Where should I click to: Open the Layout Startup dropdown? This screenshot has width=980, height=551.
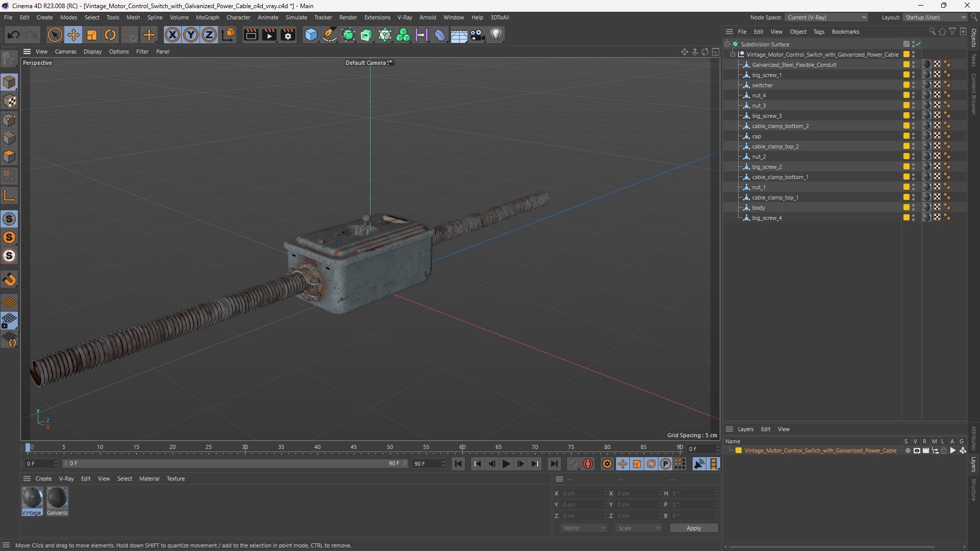(x=935, y=17)
